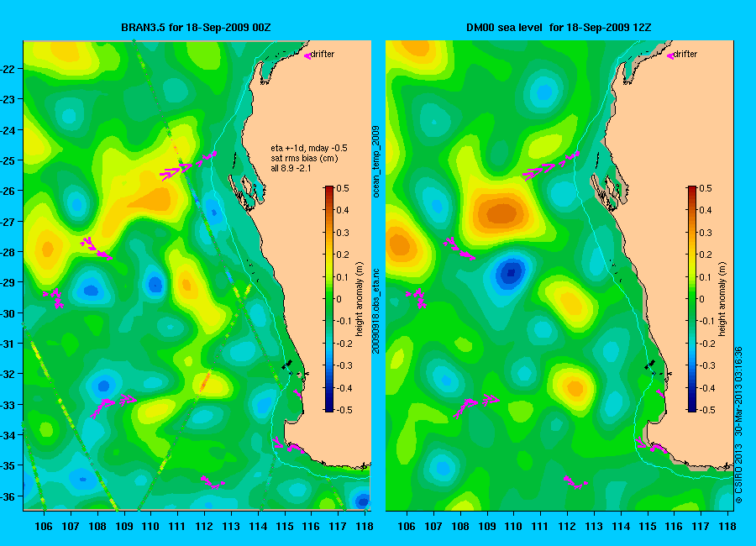
Task: Click the vertical "20090918.obs_eta.nc" filename text
Action: (x=376, y=312)
